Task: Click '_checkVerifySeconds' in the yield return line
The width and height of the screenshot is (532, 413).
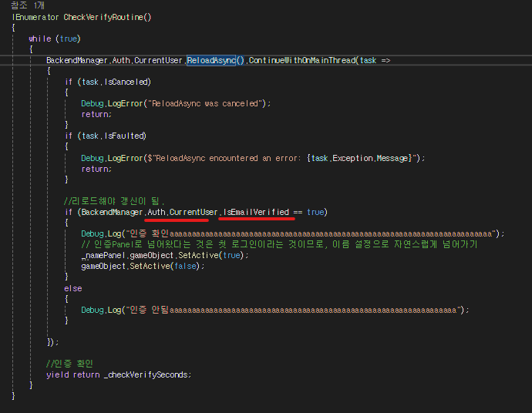Action: [x=147, y=374]
